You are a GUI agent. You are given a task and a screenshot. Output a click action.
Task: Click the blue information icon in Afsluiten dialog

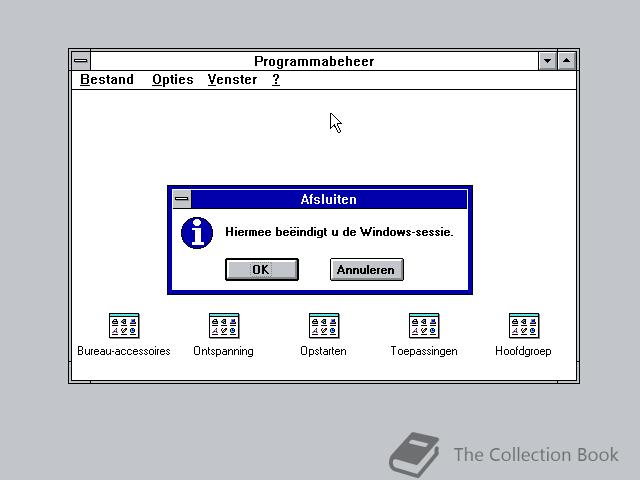(197, 233)
